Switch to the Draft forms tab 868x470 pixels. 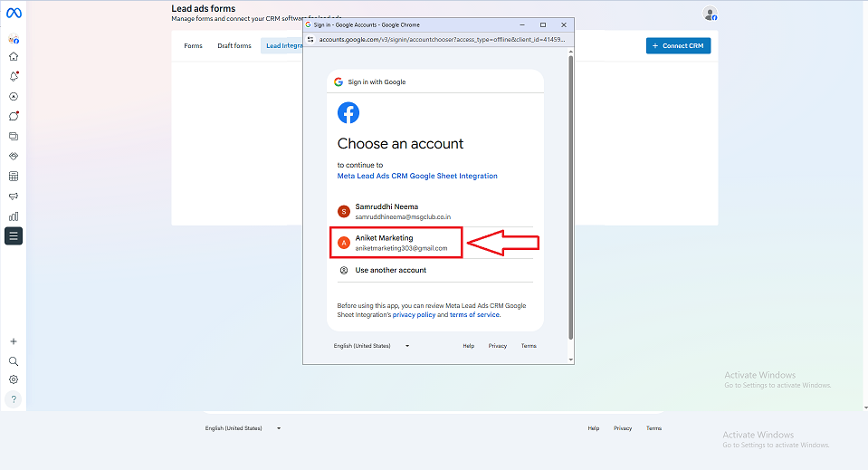[x=234, y=45]
